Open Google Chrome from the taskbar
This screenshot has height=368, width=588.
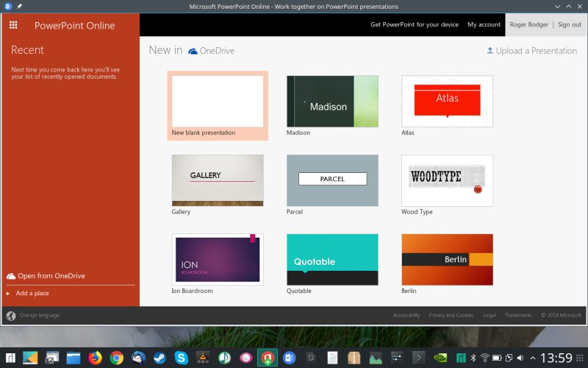[x=116, y=358]
